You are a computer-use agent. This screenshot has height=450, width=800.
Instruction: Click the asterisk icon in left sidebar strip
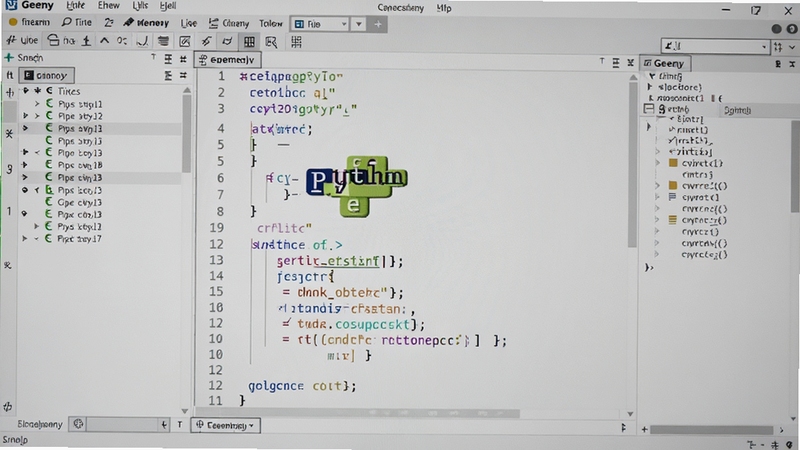(9, 134)
